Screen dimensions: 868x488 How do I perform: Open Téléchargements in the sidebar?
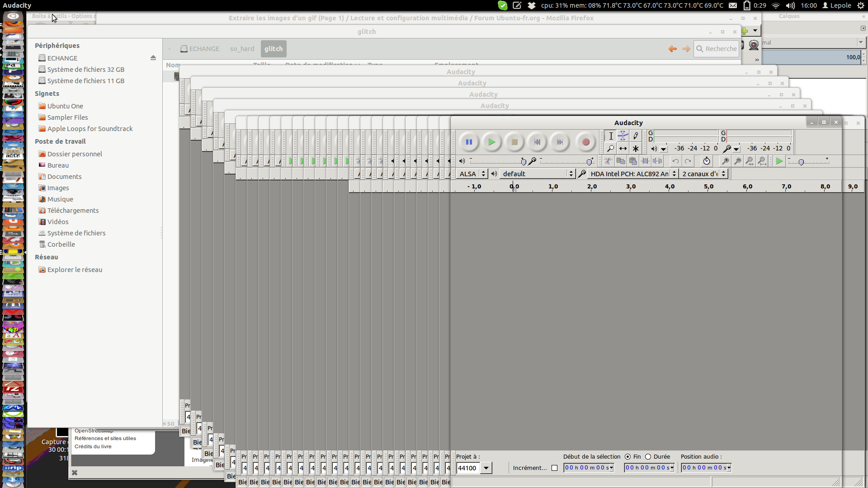[73, 211]
